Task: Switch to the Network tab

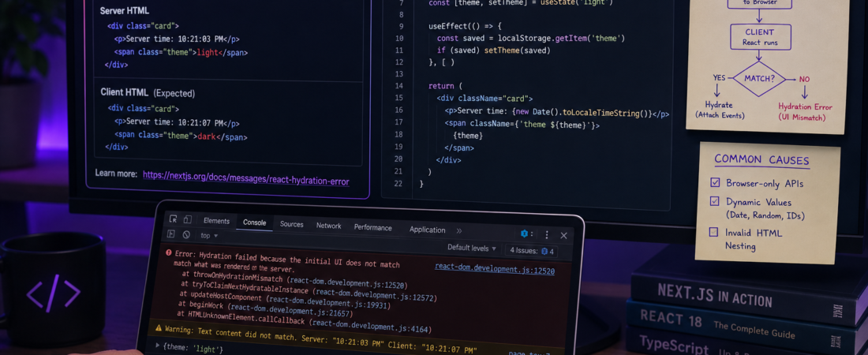Action: coord(329,226)
